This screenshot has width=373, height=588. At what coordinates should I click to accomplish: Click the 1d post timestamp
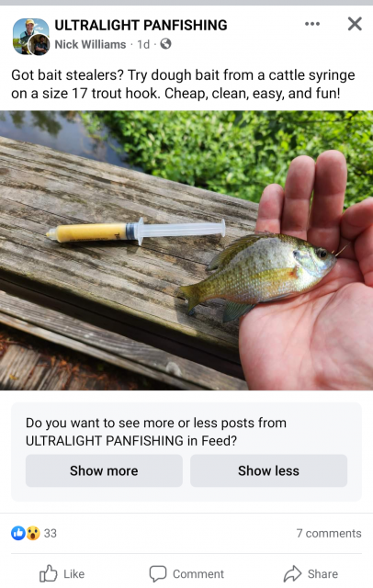point(143,44)
